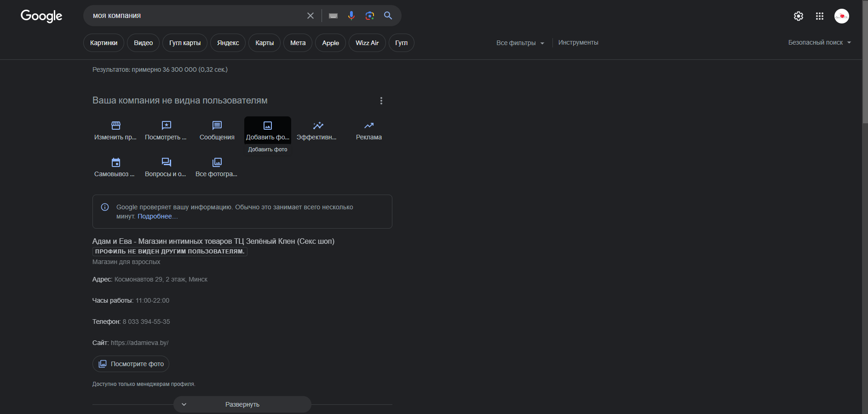This screenshot has width=868, height=414.
Task: Open the https://adamieva.by/ site link
Action: 139,343
